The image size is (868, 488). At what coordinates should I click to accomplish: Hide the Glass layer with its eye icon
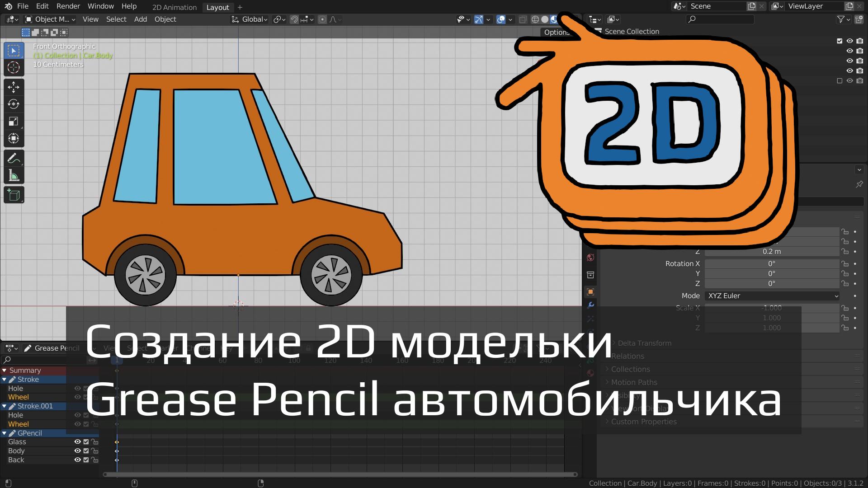coord(77,441)
